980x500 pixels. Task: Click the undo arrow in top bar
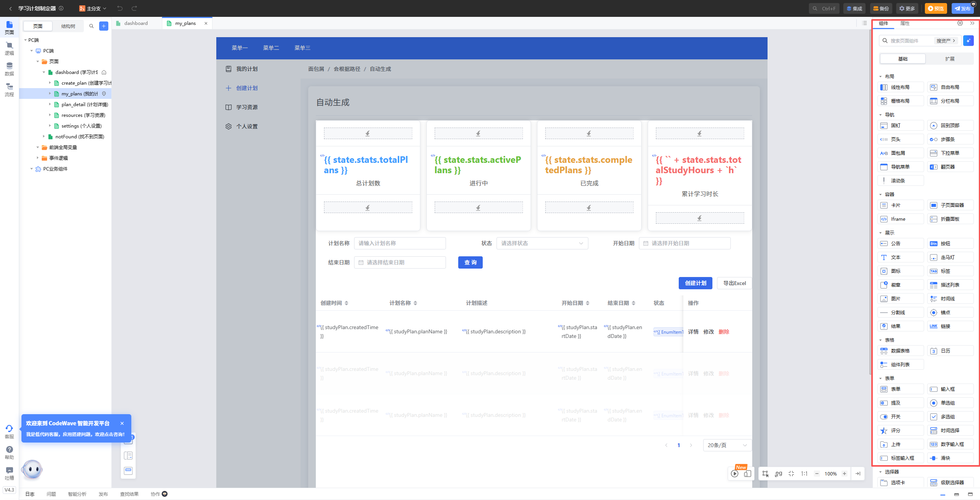[x=120, y=8]
